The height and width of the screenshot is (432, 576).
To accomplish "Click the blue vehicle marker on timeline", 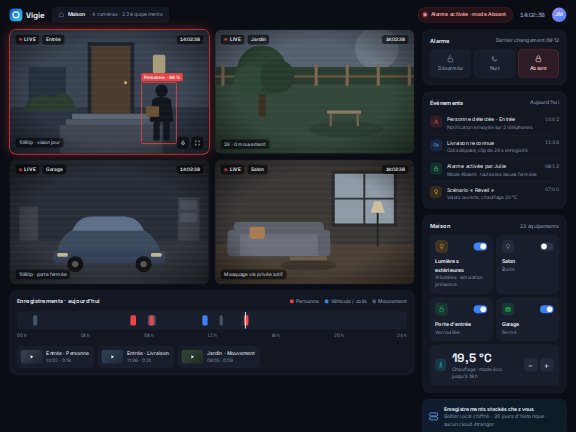I will pos(205,320).
